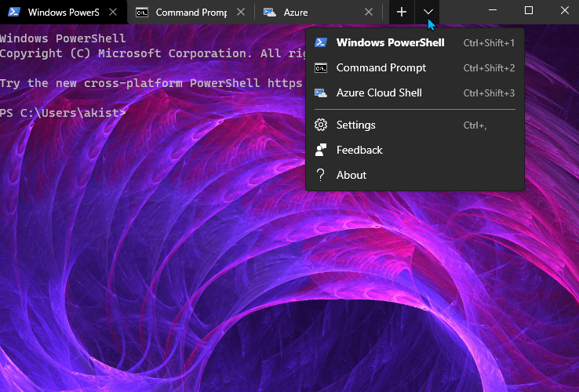Close the Terminal window

(x=565, y=10)
